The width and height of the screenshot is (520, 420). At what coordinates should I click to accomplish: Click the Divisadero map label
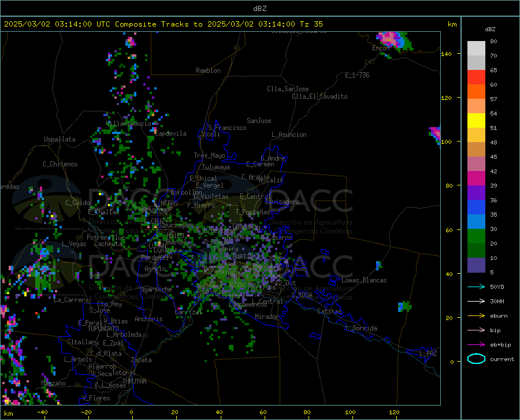(x=282, y=202)
